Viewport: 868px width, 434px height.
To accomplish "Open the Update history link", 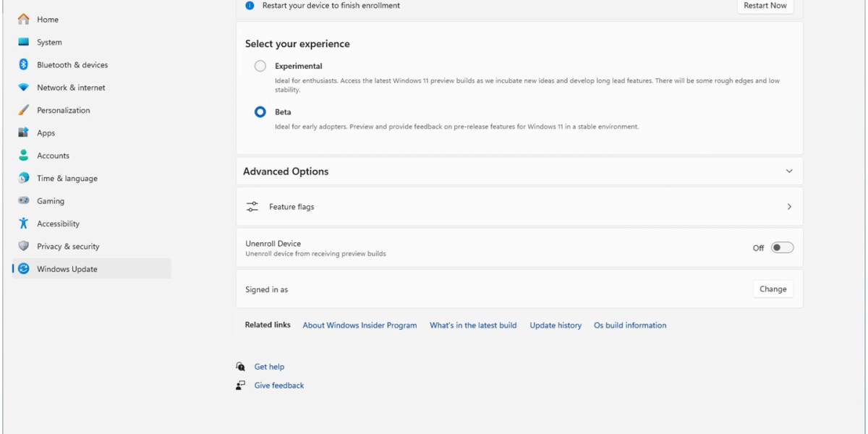I will pos(556,325).
